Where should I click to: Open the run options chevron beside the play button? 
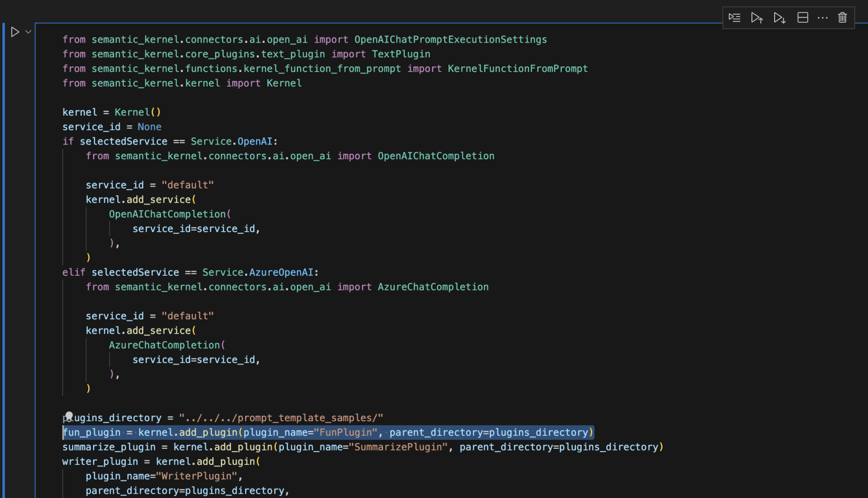point(28,32)
